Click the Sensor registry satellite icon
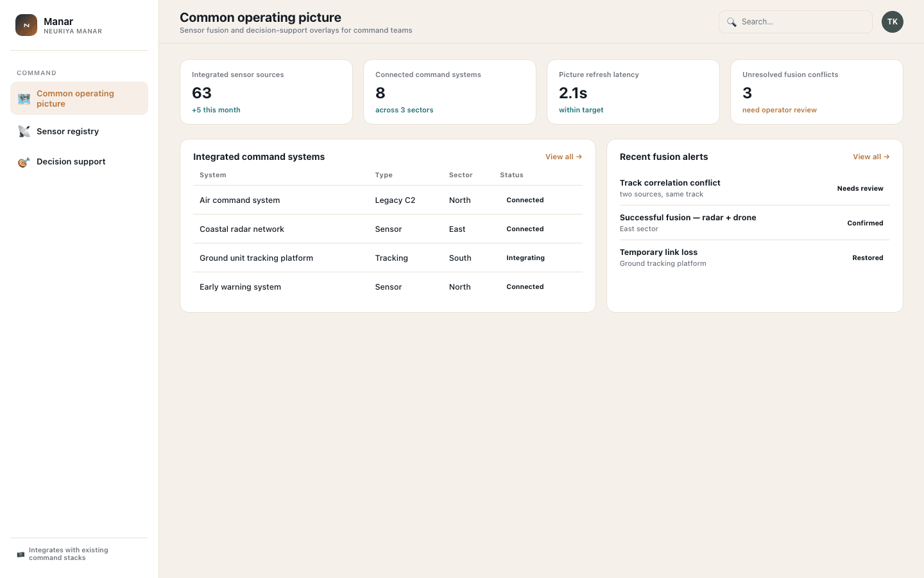Screen dimensions: 924x578 click(24, 132)
